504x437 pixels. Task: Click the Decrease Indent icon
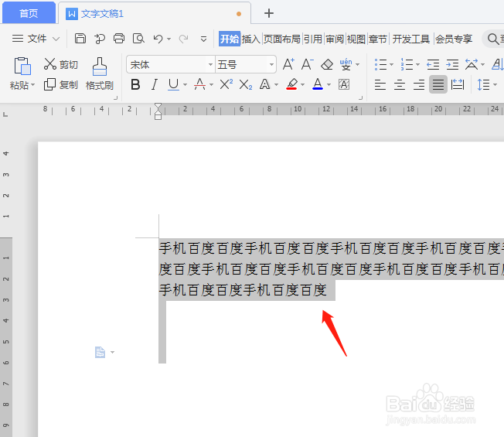pyautogui.click(x=433, y=65)
